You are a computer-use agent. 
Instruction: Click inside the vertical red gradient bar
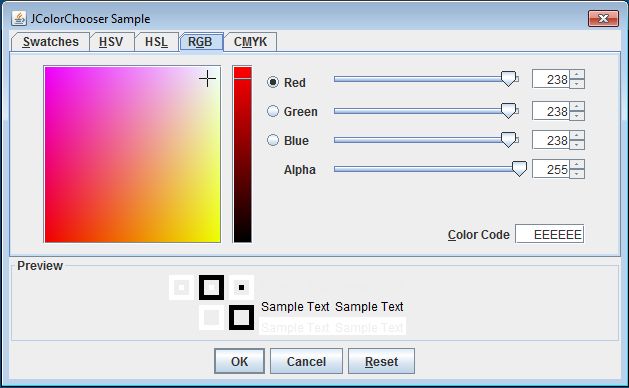pos(242,154)
